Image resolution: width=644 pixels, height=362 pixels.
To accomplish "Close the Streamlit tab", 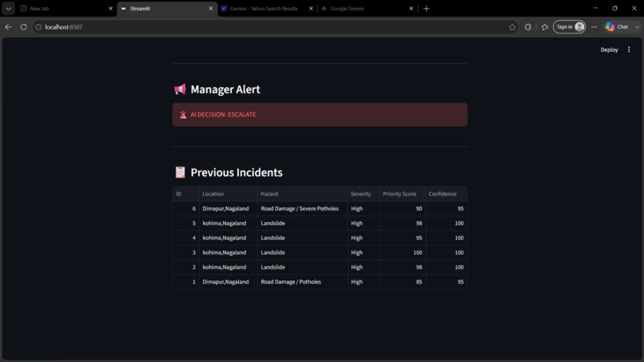I will click(211, 8).
